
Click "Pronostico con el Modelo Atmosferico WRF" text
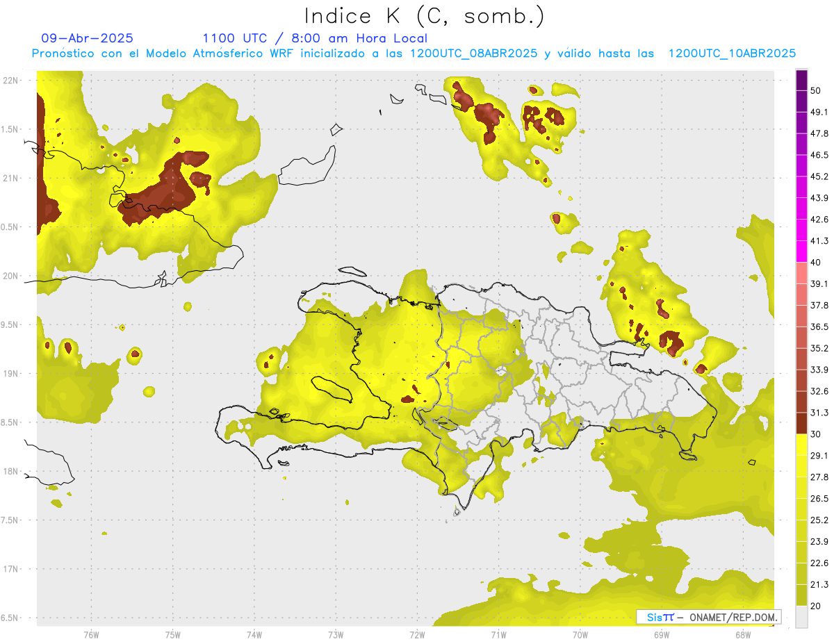tap(164, 53)
